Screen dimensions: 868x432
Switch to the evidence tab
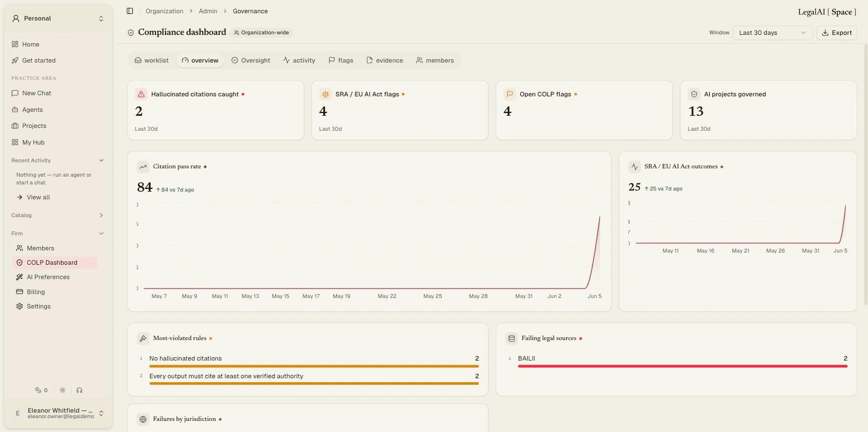click(384, 60)
